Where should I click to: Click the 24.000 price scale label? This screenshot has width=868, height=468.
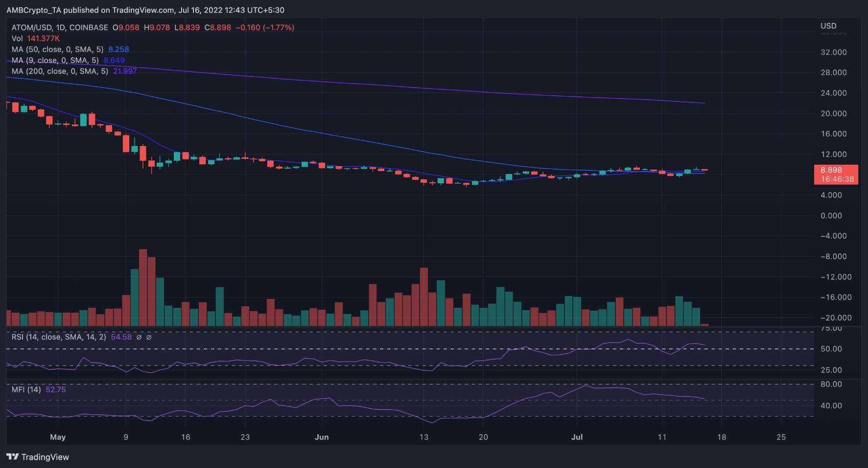(834, 93)
